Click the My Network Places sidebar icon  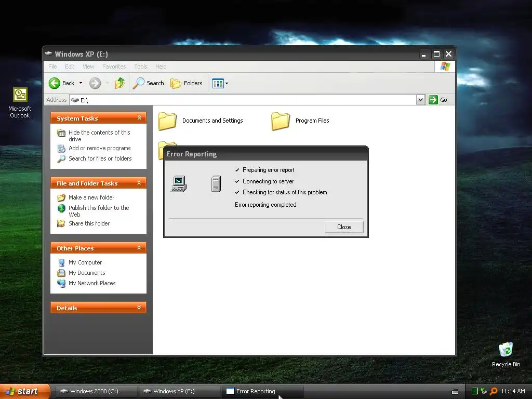[x=61, y=283]
